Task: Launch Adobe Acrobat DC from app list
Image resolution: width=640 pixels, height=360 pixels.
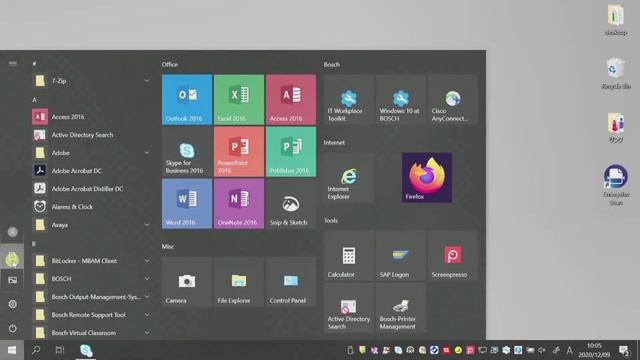Action: click(x=91, y=171)
